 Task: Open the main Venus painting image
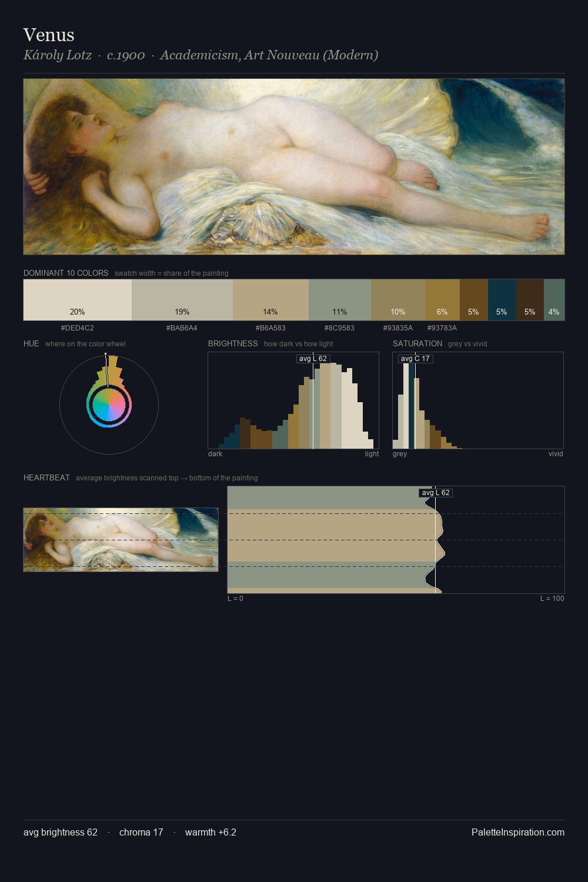(294, 166)
